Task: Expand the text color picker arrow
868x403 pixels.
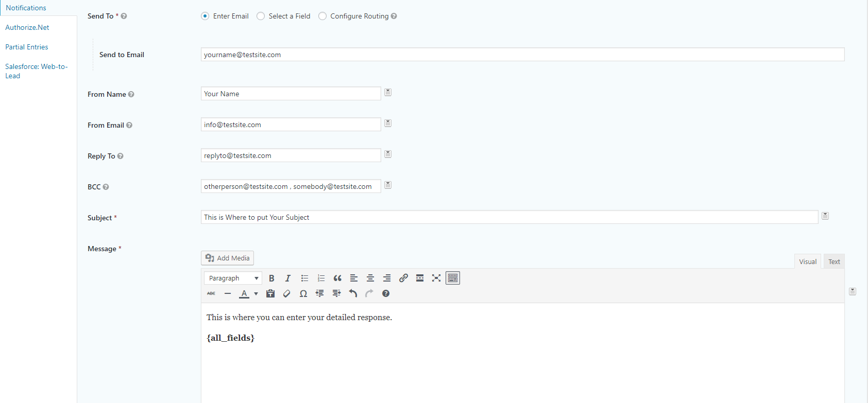Action: tap(256, 294)
